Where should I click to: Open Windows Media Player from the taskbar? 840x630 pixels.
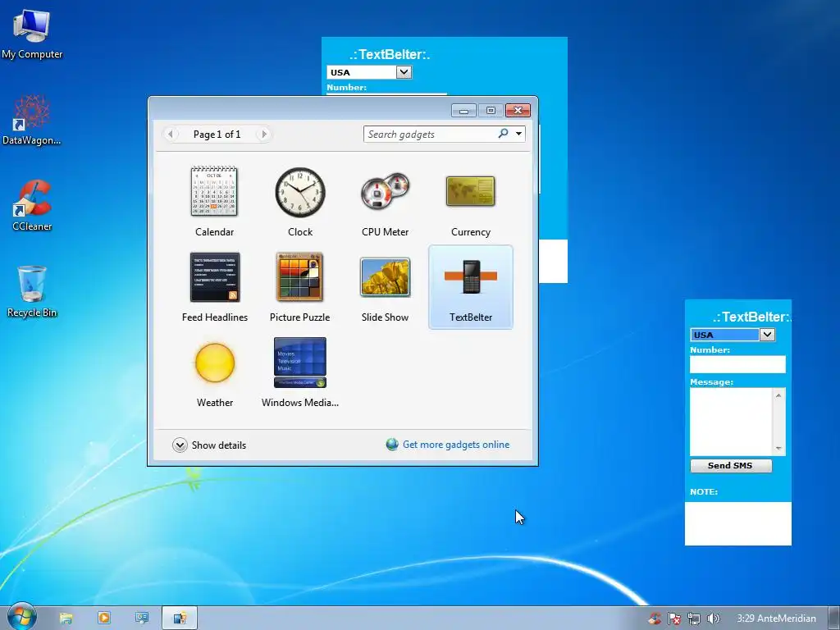click(104, 618)
